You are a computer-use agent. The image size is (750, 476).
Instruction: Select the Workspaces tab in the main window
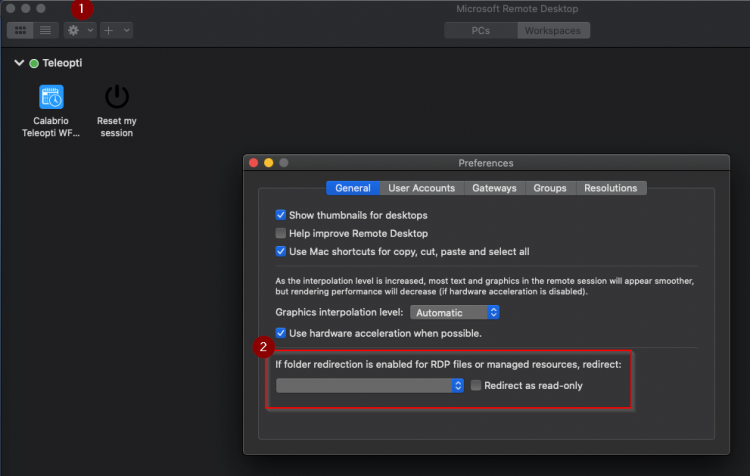(553, 31)
